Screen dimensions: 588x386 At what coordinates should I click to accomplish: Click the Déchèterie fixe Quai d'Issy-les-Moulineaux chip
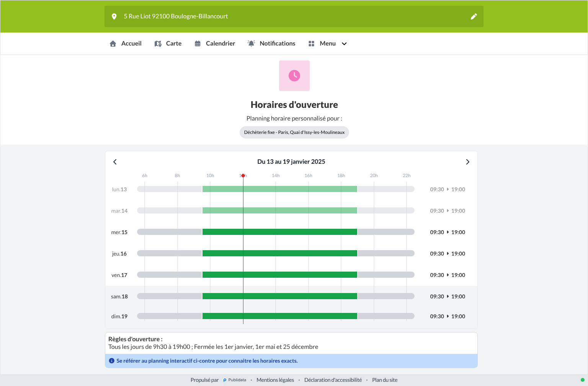tap(294, 132)
